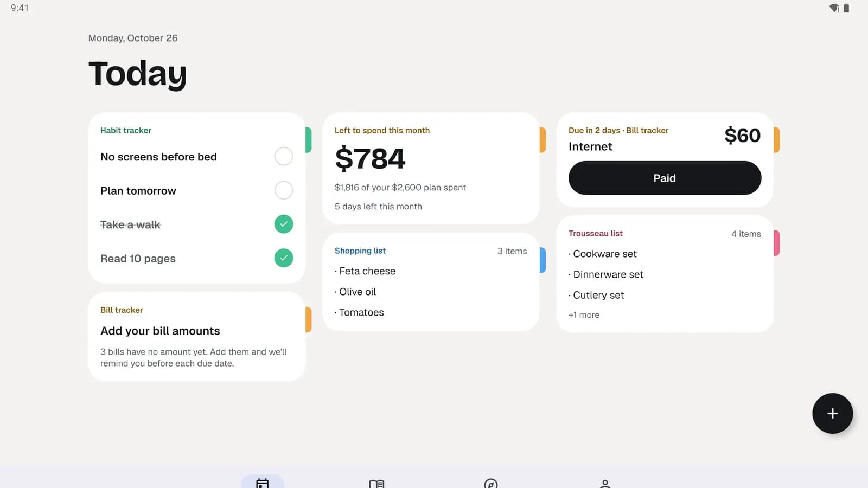Mark Internet bill as Paid
This screenshot has width=868, height=488.
(665, 178)
